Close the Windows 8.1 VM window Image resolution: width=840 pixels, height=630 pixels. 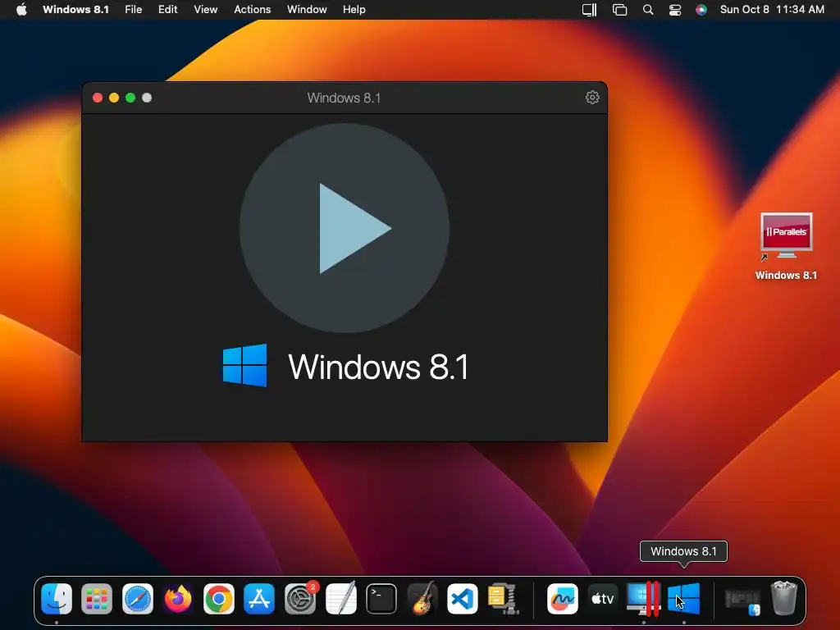click(98, 98)
